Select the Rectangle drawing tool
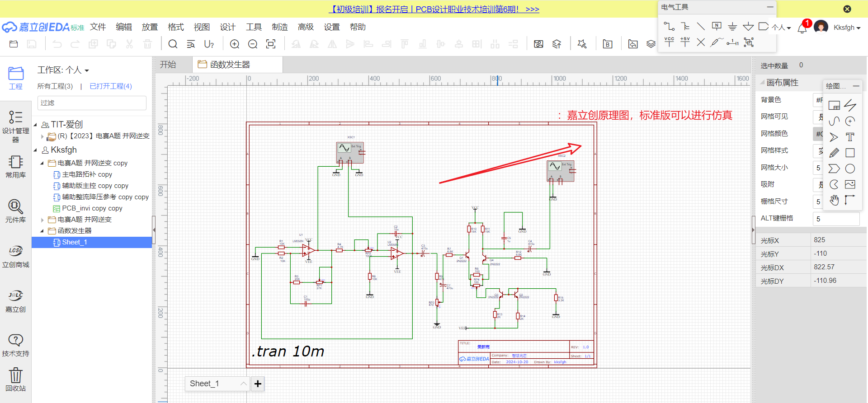This screenshot has height=403, width=868. 850,153
